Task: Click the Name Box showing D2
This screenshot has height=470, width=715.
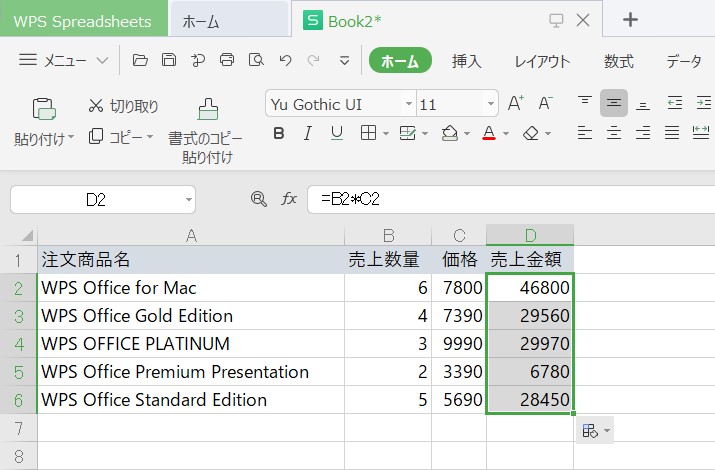Action: (x=103, y=199)
